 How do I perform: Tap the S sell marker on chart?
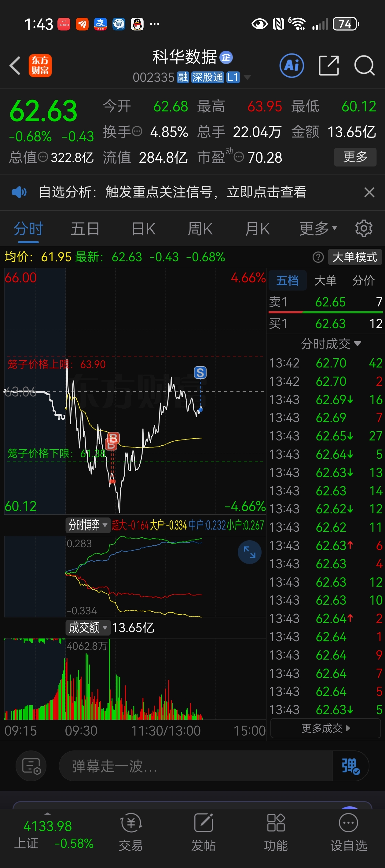pos(200,372)
